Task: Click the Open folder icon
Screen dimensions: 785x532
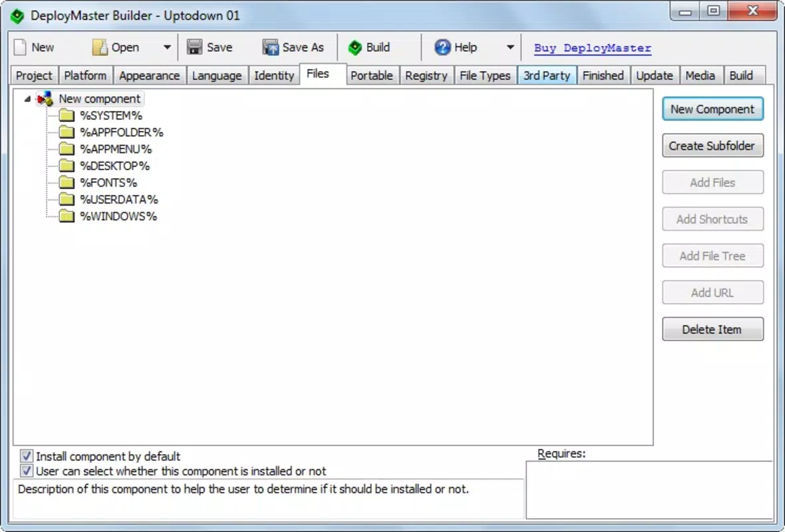Action: 100,47
